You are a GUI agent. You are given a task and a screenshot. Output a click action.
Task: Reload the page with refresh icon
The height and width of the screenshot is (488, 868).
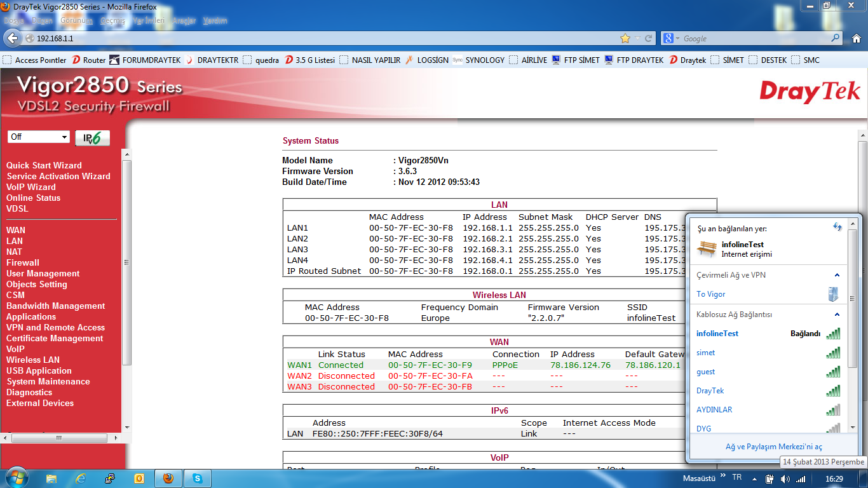[649, 38]
